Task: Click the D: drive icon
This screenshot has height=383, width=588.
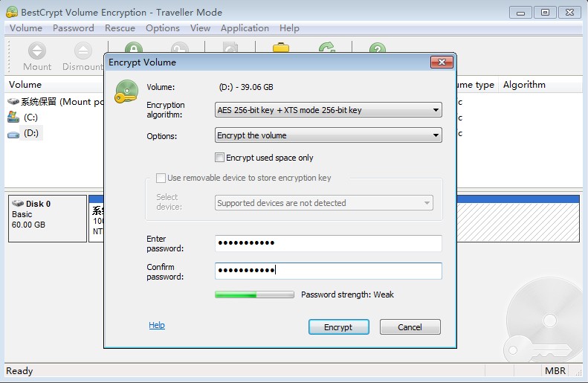Action: pos(13,135)
